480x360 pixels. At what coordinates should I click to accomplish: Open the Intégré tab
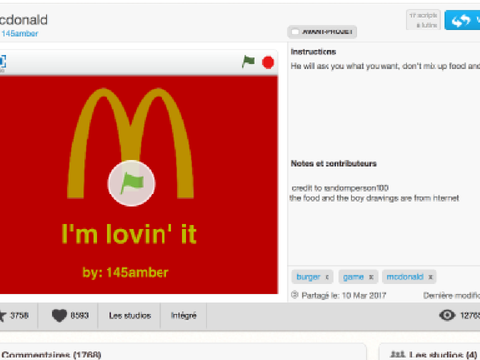(184, 315)
